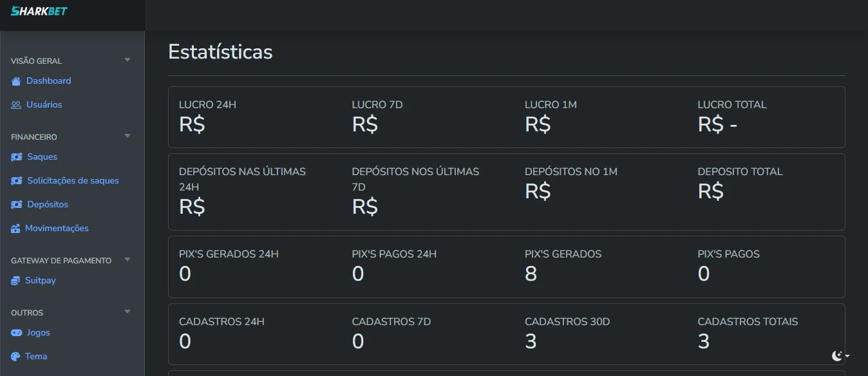Open the Solicitações de saques link

click(x=72, y=180)
